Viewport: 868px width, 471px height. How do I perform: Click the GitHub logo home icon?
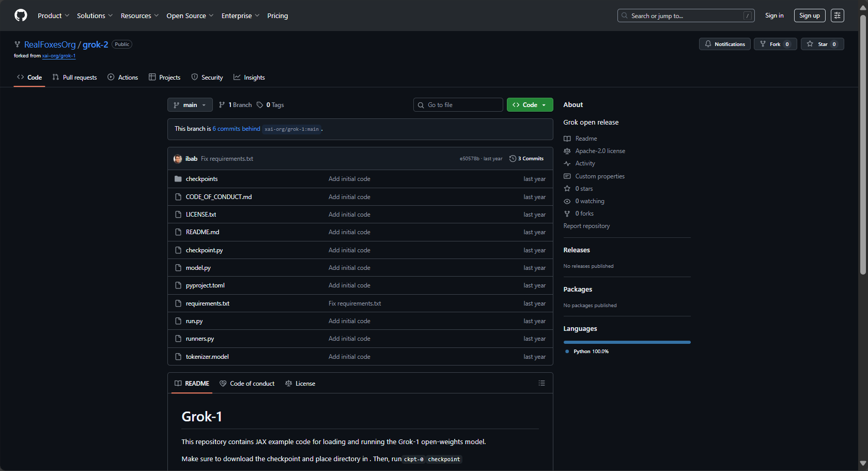pos(21,16)
